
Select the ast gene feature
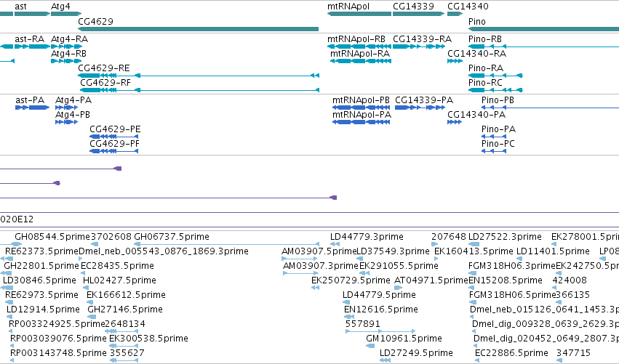(x=33, y=14)
